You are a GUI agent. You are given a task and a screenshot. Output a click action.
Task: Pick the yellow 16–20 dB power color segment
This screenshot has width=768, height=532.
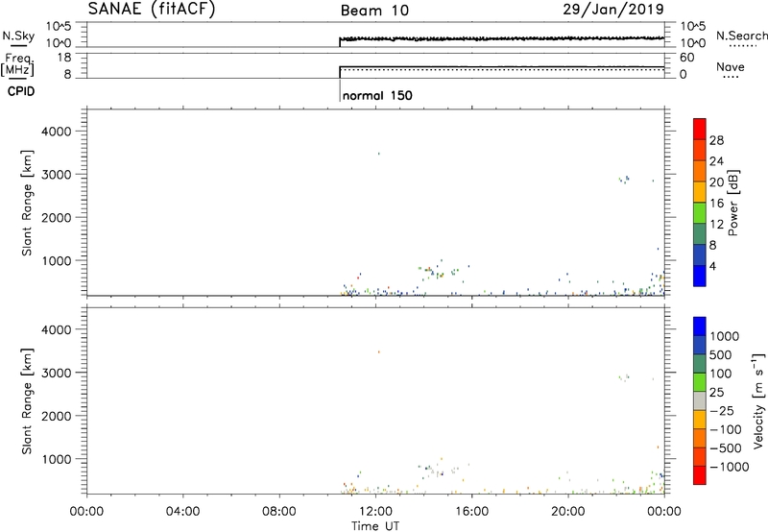point(700,191)
